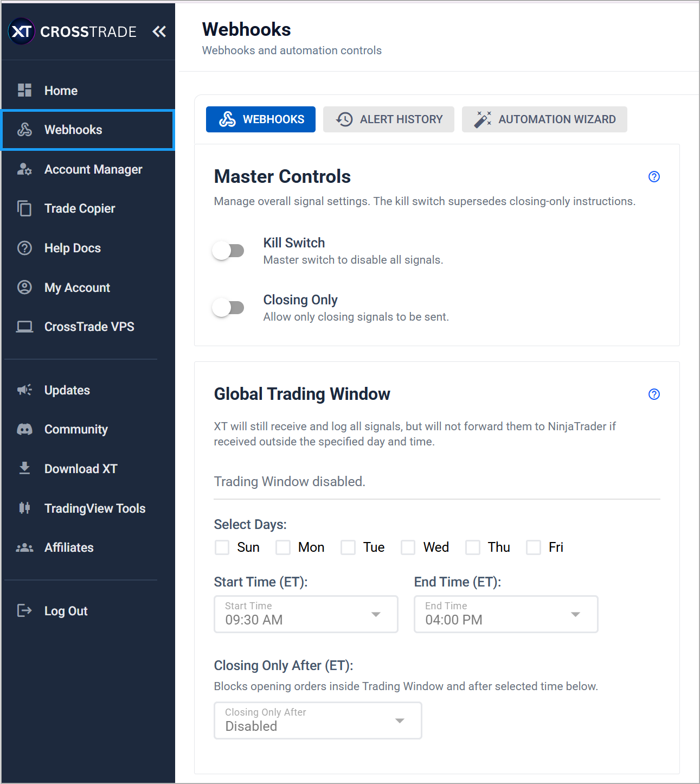Open the Automation Wizard tab
This screenshot has height=784, width=700.
(x=544, y=119)
